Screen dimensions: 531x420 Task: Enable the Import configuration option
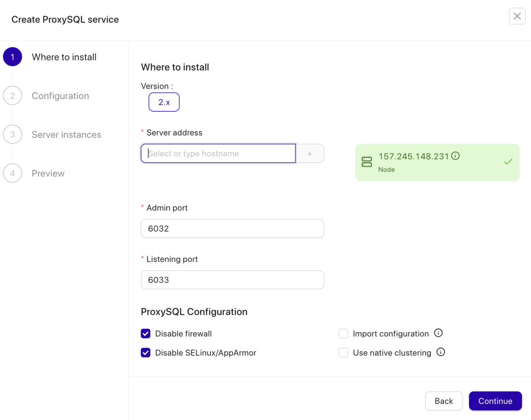(343, 333)
